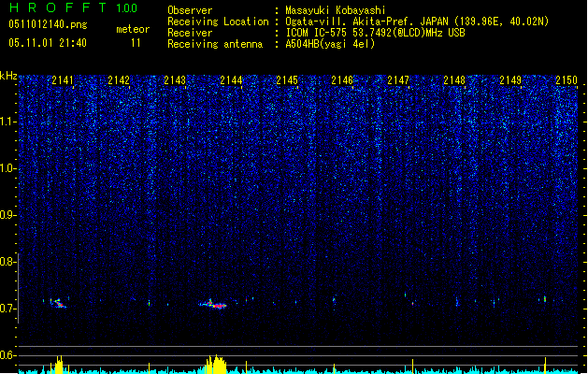
Task: Click the Receiving antenna label
Action: click(x=215, y=44)
